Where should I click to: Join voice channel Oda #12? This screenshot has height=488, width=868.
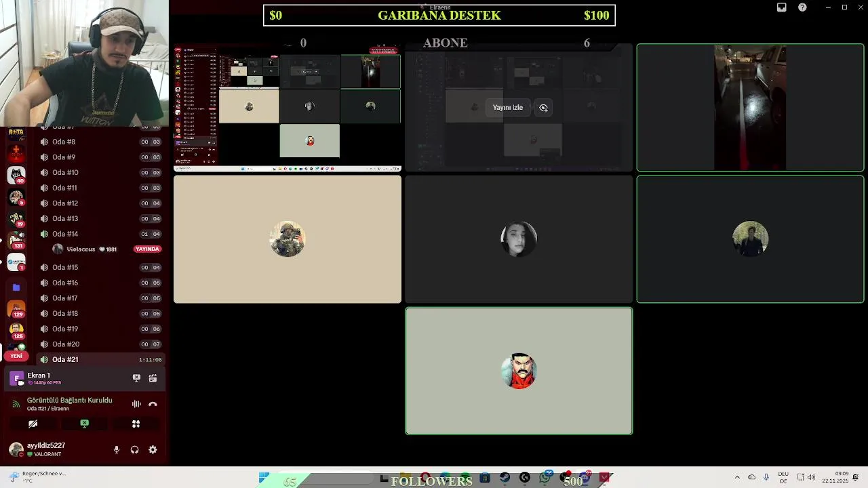click(101, 203)
